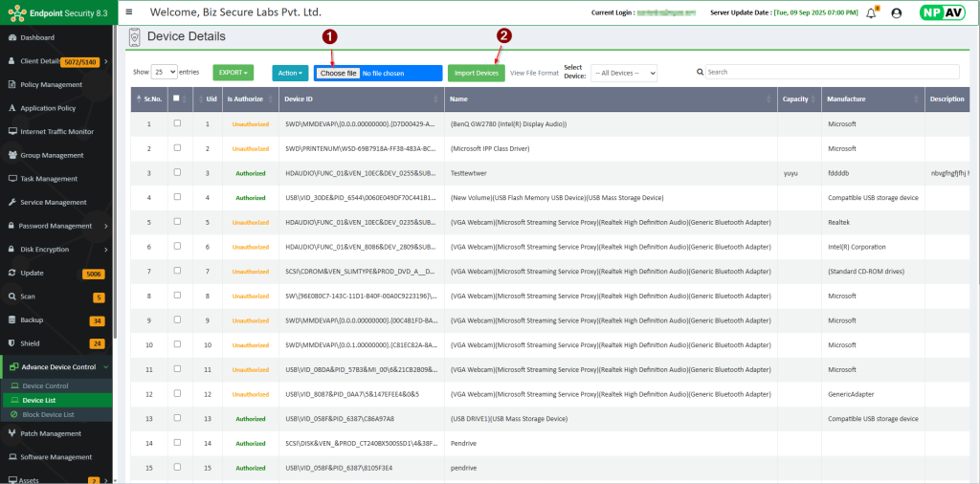Click the hamburger menu icon
The height and width of the screenshot is (484, 980).
[x=129, y=12]
